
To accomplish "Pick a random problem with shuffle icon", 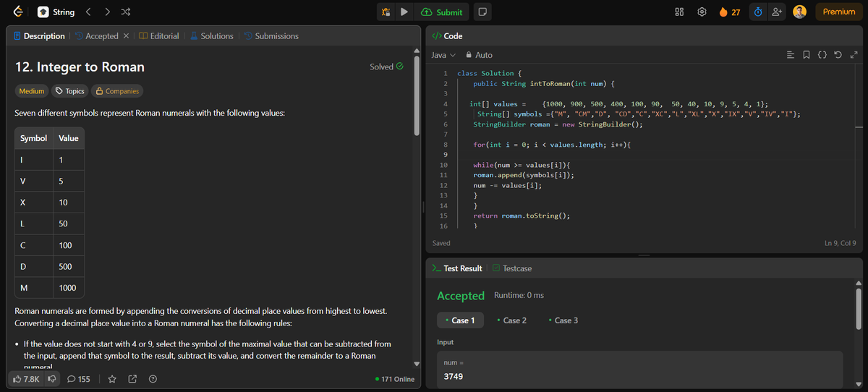I will point(125,12).
